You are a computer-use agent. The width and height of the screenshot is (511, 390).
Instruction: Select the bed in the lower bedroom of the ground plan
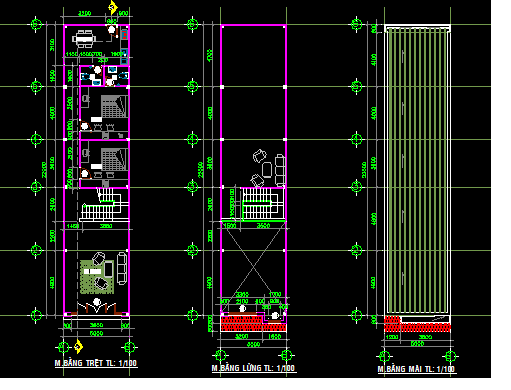(x=115, y=160)
